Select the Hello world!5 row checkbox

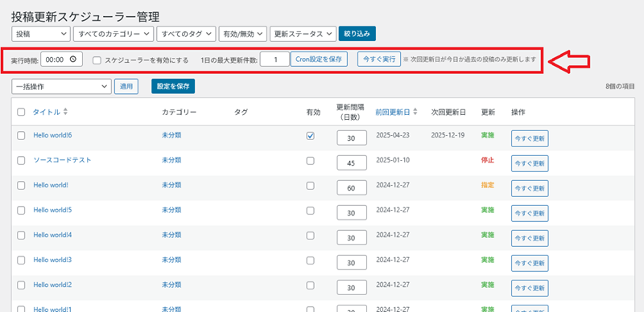point(21,211)
